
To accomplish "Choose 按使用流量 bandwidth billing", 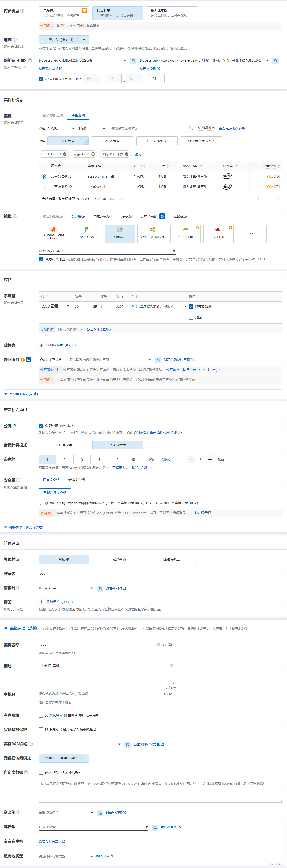I will pyautogui.click(x=64, y=445).
